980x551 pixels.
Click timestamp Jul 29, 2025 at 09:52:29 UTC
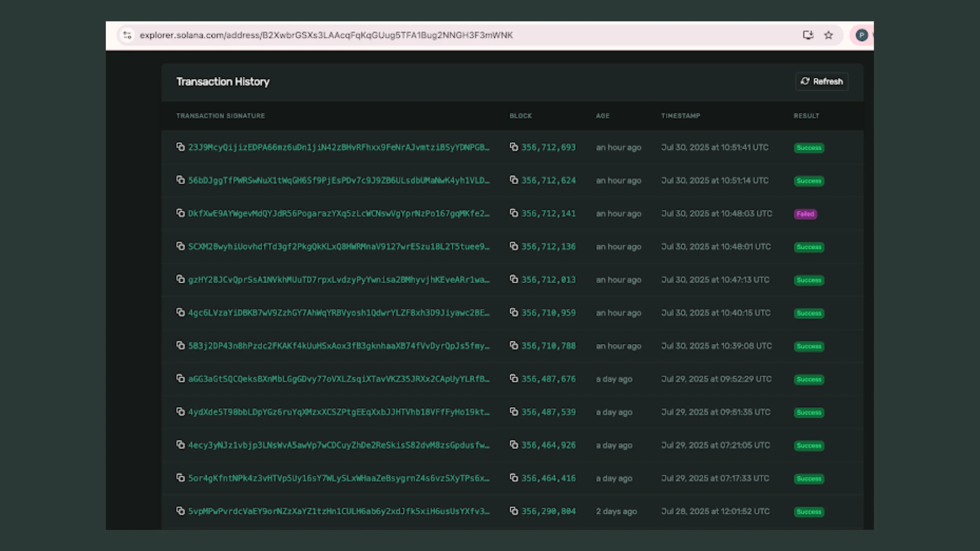[716, 379]
